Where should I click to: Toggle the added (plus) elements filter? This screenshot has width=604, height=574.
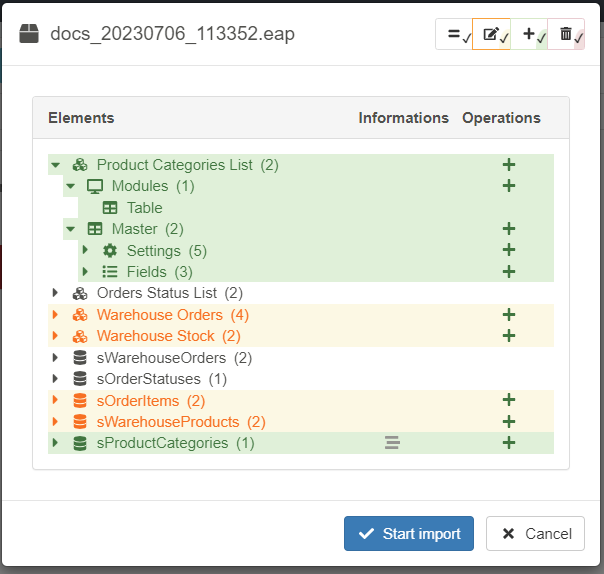point(529,34)
